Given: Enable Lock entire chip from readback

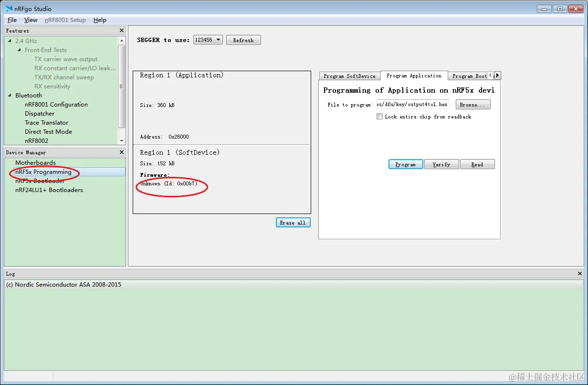Looking at the screenshot, I should coord(380,117).
